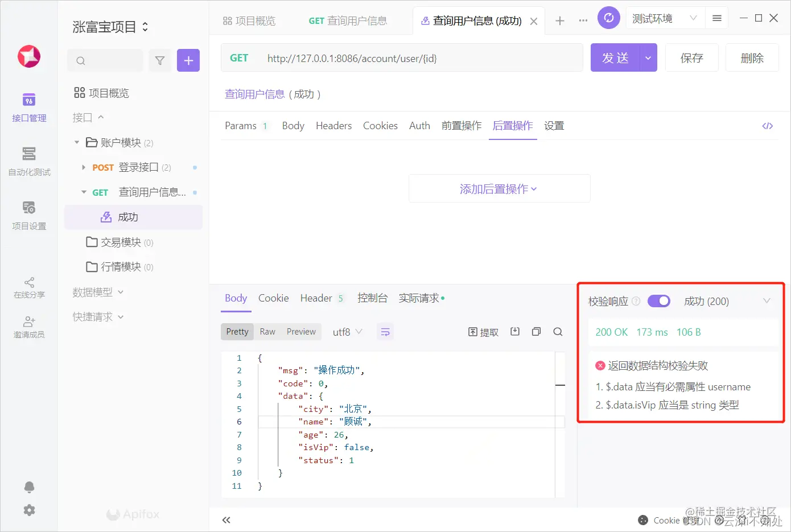
Task: Open the 控制台 tab
Action: point(372,298)
